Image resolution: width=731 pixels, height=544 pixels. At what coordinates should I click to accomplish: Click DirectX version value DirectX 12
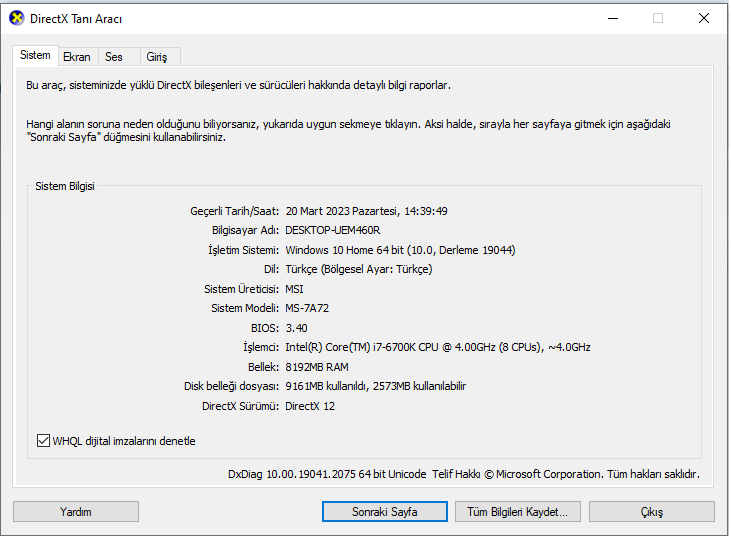310,406
